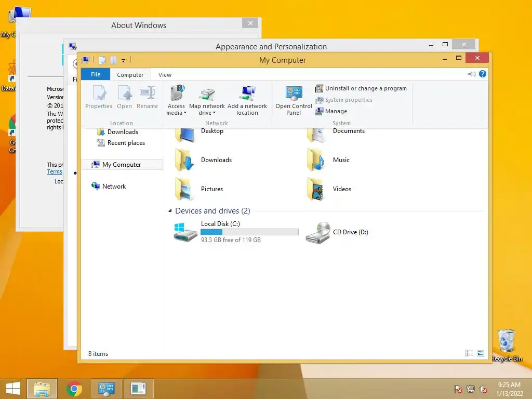Click the muted volume tray icon
This screenshot has width=532, height=399.
[483, 389]
